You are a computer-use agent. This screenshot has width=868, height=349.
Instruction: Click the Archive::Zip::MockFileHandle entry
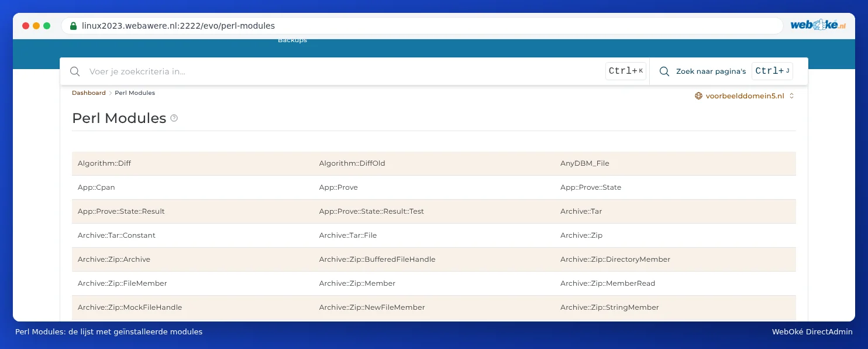130,307
